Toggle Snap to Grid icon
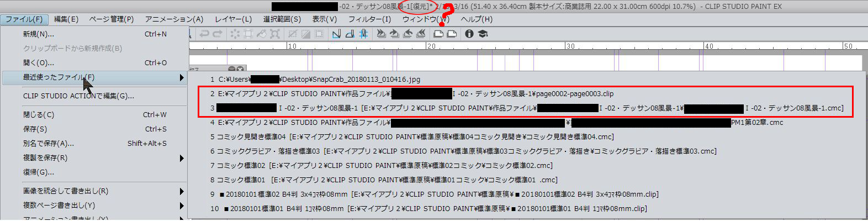 363,34
